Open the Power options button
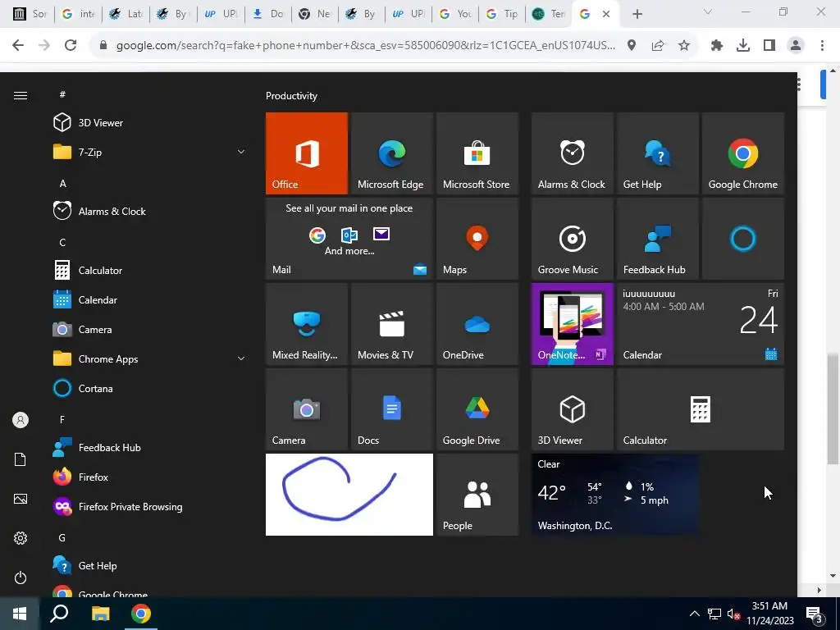840x630 pixels. (21, 577)
